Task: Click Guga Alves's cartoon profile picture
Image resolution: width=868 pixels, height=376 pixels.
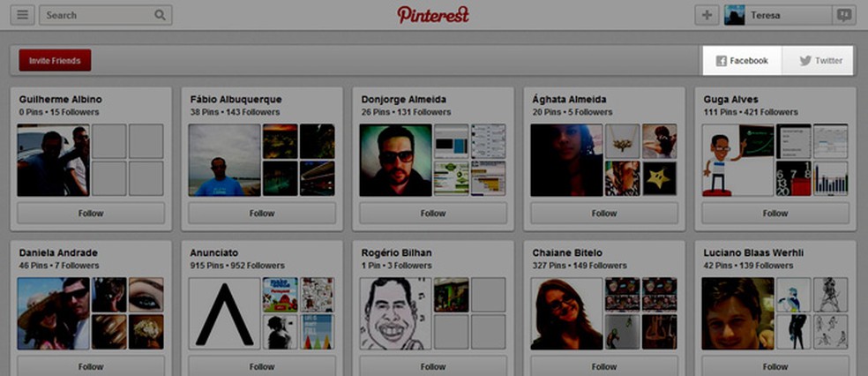Action: [737, 160]
